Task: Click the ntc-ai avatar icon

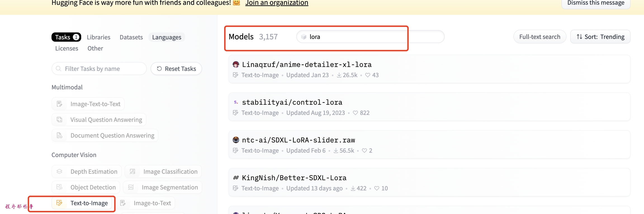Action: (236, 140)
